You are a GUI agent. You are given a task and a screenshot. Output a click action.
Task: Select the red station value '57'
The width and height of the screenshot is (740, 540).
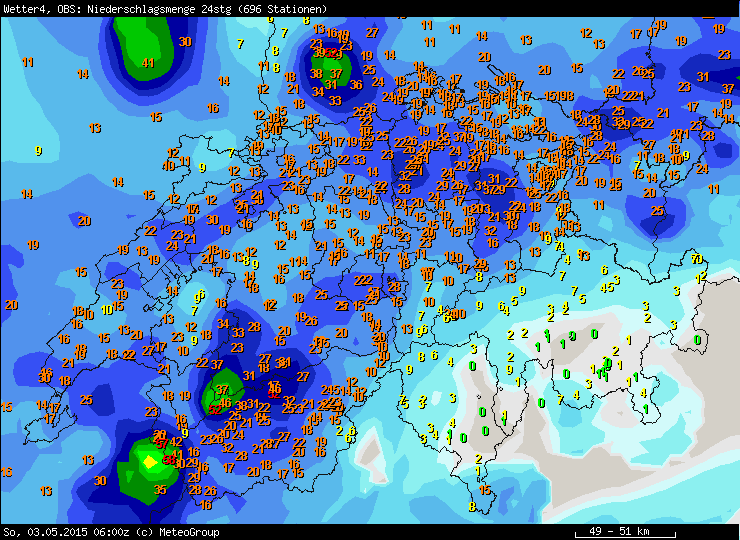point(162,444)
